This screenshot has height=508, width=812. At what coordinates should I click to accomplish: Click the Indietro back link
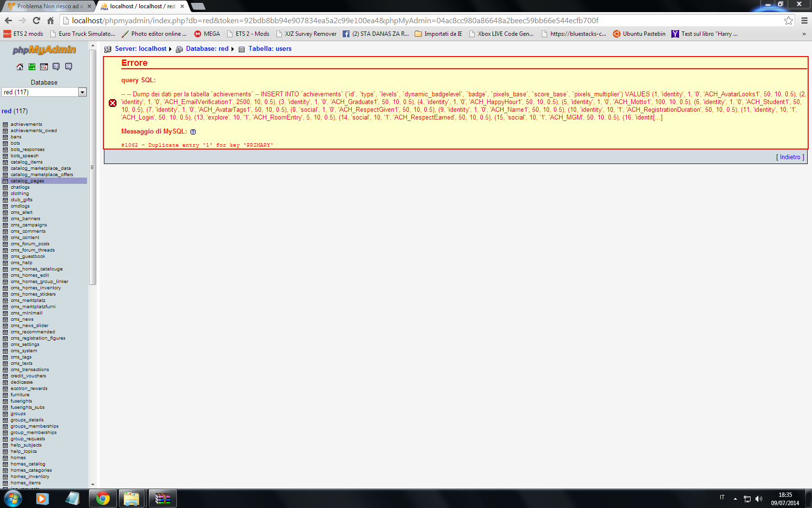(790, 157)
